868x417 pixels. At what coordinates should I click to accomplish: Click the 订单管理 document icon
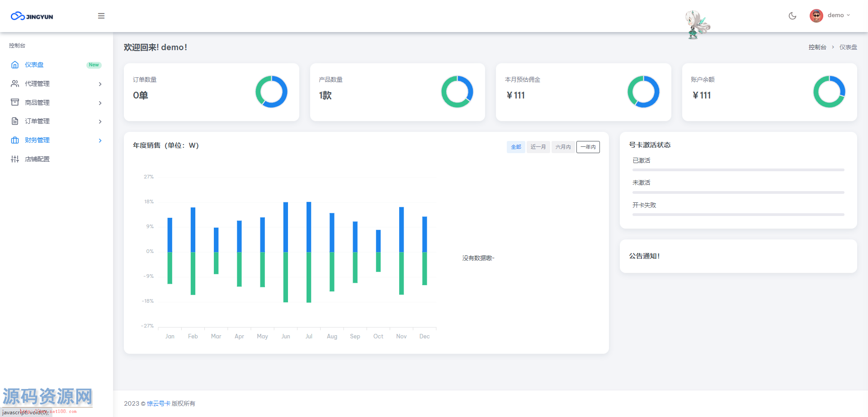coord(15,121)
